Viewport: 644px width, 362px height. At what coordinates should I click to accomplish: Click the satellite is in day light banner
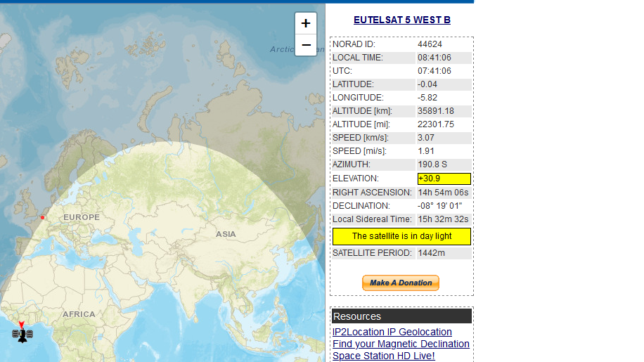[401, 236]
